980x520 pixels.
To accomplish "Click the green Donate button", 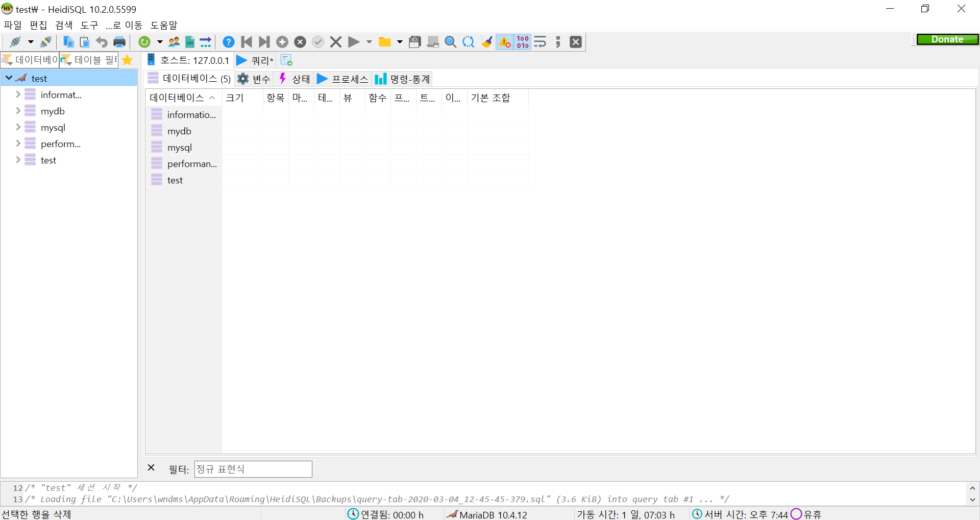I will click(947, 39).
